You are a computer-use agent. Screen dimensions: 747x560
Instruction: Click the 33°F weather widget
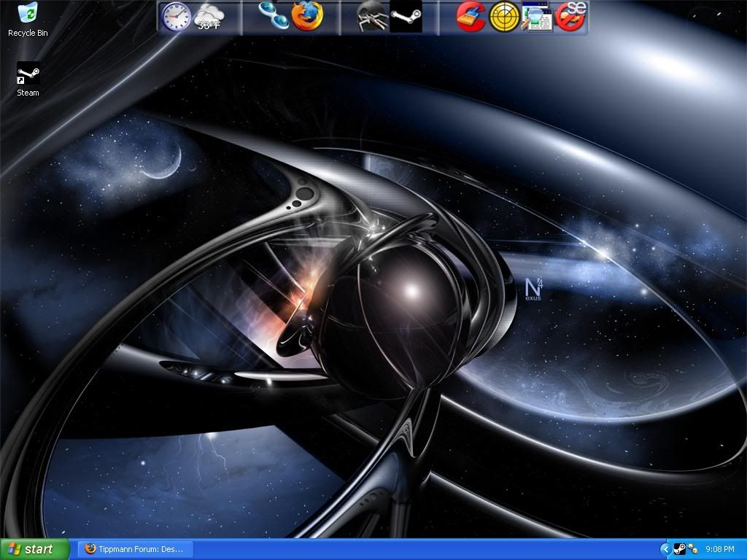209,17
